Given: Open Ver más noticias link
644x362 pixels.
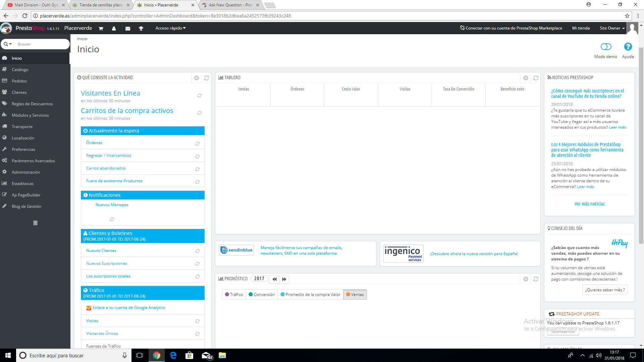Looking at the screenshot, I should (x=589, y=204).
